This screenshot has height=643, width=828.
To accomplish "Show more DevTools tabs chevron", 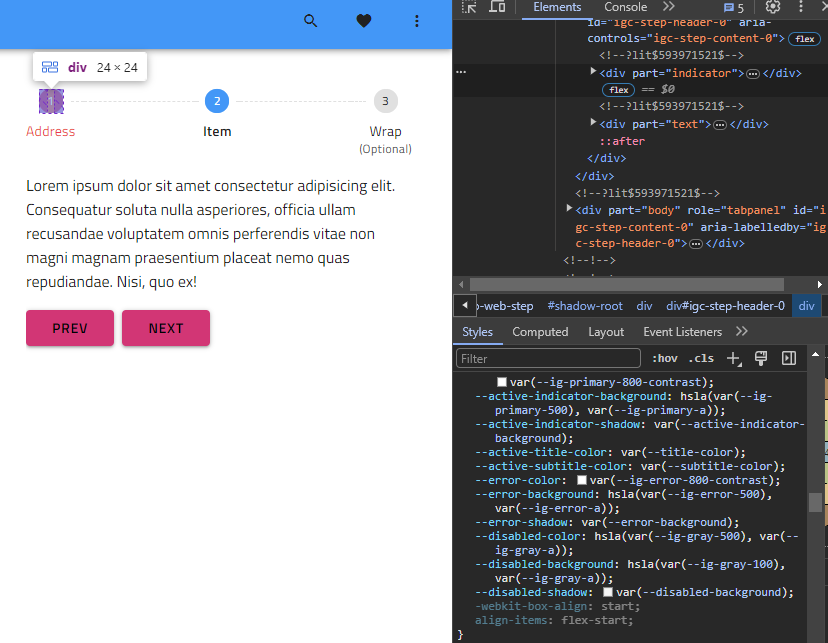I will (669, 7).
